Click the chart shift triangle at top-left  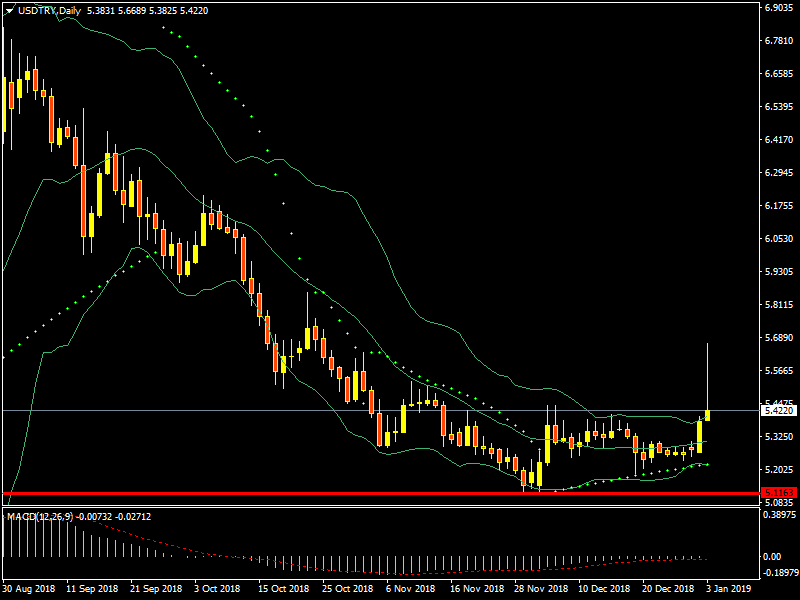click(9, 10)
